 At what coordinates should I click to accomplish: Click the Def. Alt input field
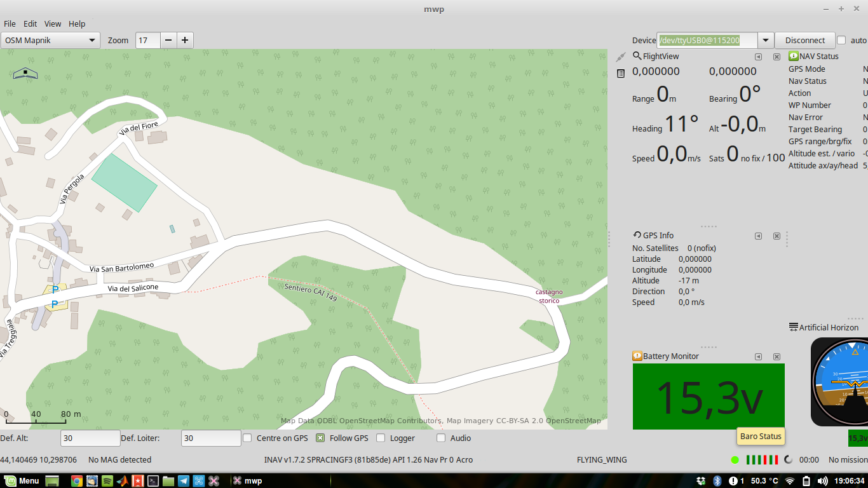pyautogui.click(x=90, y=438)
